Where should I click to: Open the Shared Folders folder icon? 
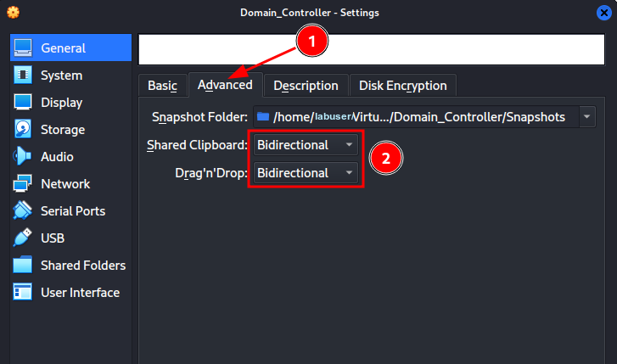coord(23,265)
